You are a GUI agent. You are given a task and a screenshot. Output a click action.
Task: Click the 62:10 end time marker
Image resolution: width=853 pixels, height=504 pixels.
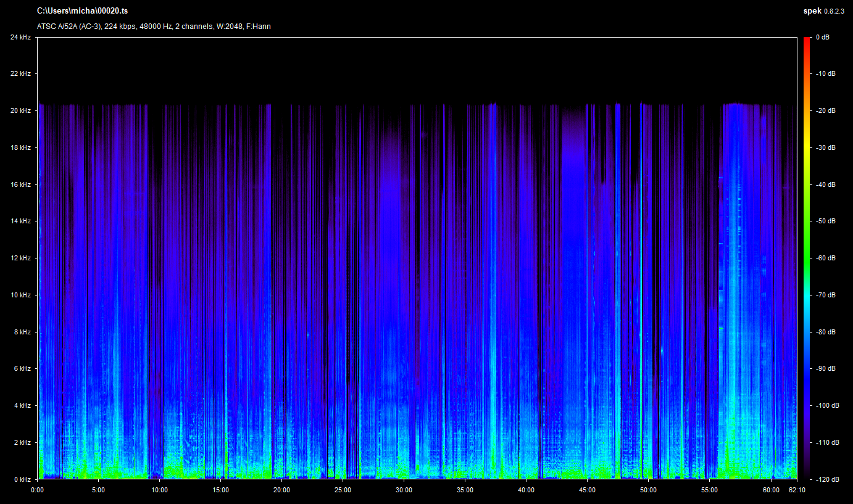coord(797,490)
